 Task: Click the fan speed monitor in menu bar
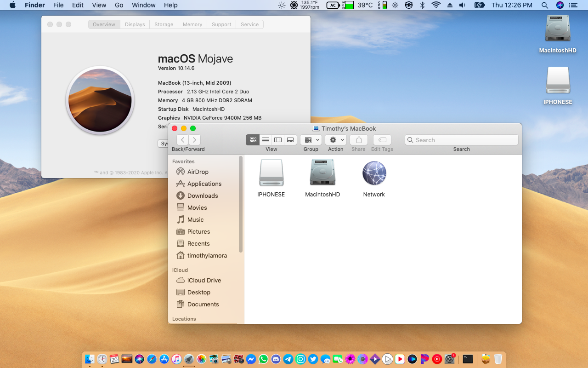305,5
